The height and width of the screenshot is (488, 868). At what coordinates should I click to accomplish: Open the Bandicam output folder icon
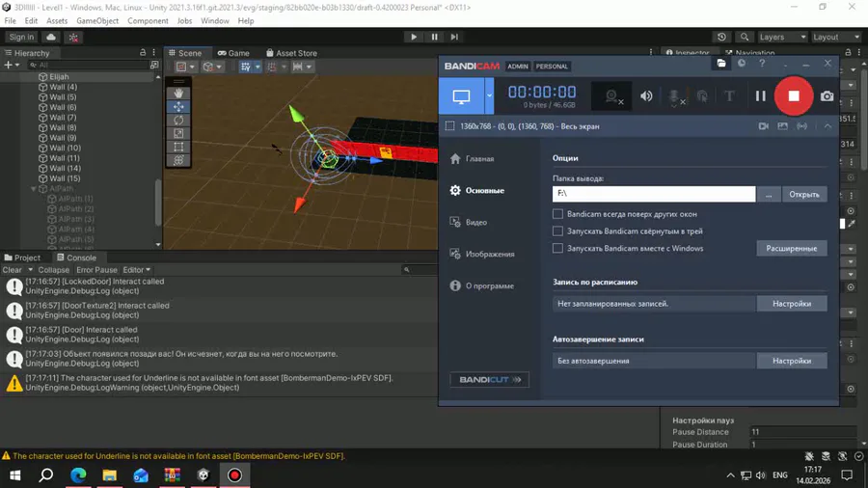coord(720,63)
